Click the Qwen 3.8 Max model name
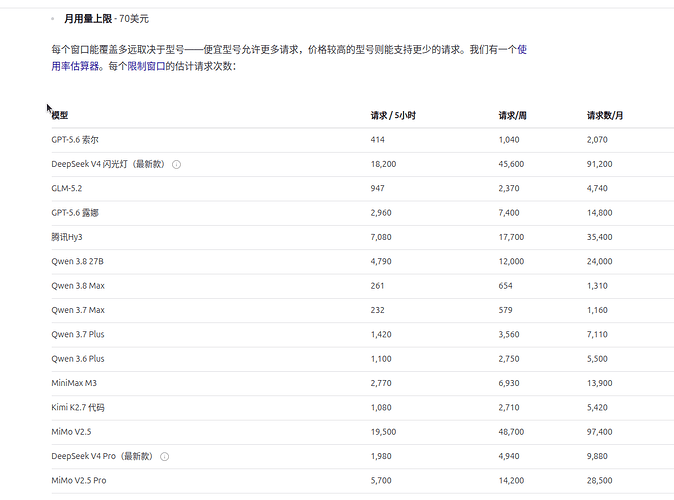The height and width of the screenshot is (500, 674). [78, 285]
